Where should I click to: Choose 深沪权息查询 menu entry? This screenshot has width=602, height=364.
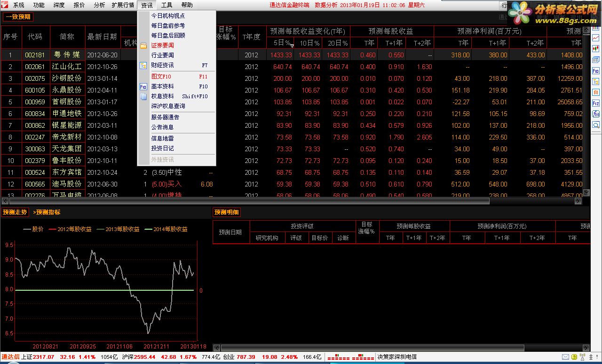pyautogui.click(x=176, y=106)
